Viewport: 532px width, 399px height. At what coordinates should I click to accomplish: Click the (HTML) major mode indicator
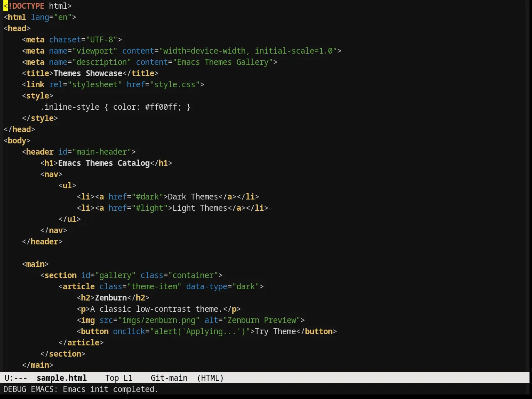210,378
